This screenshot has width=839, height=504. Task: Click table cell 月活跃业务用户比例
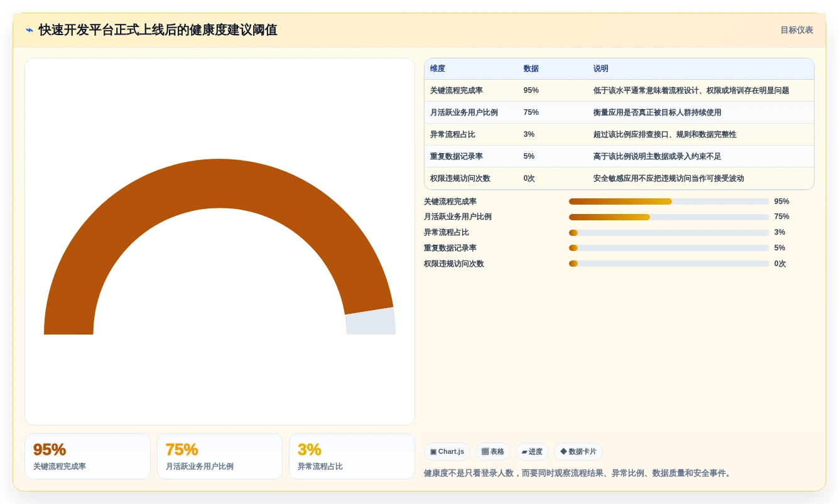pos(464,112)
